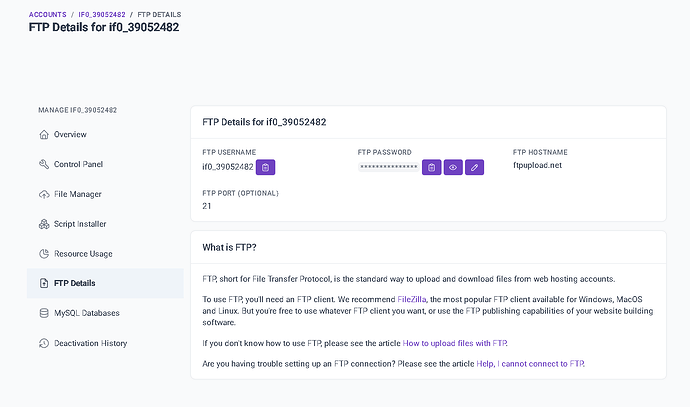This screenshot has height=407, width=690.
Task: Open Help, I cannot connect to FTP article
Action: 530,364
